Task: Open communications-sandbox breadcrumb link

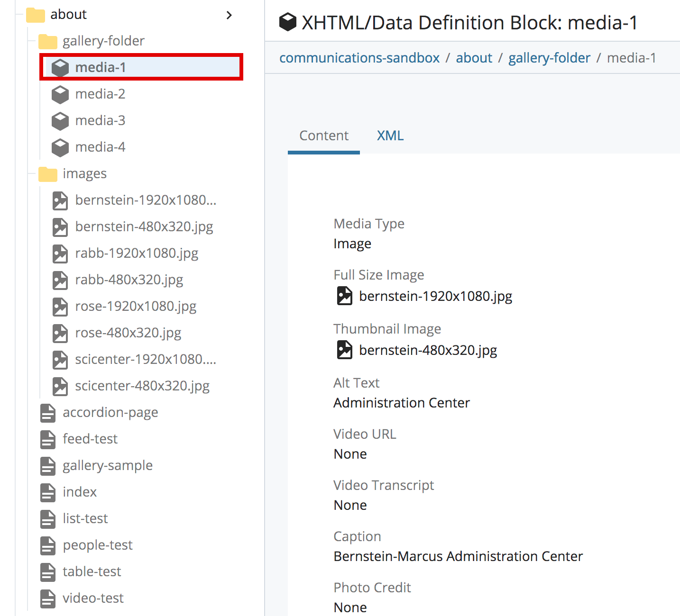Action: tap(359, 58)
